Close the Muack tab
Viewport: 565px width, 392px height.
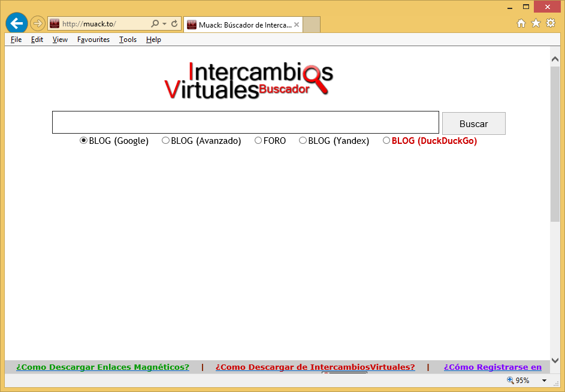(x=297, y=25)
